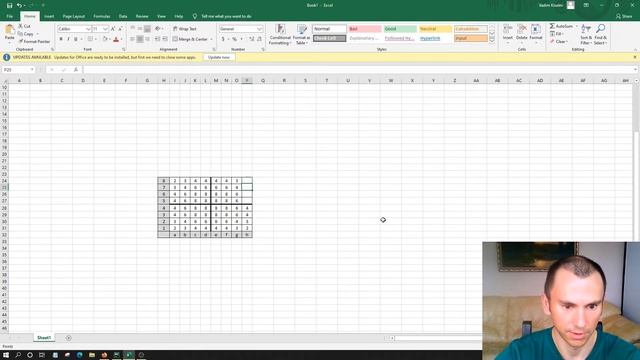Screen dimensions: 640x360
Task: Switch to the Formulas tab
Action: click(x=102, y=16)
